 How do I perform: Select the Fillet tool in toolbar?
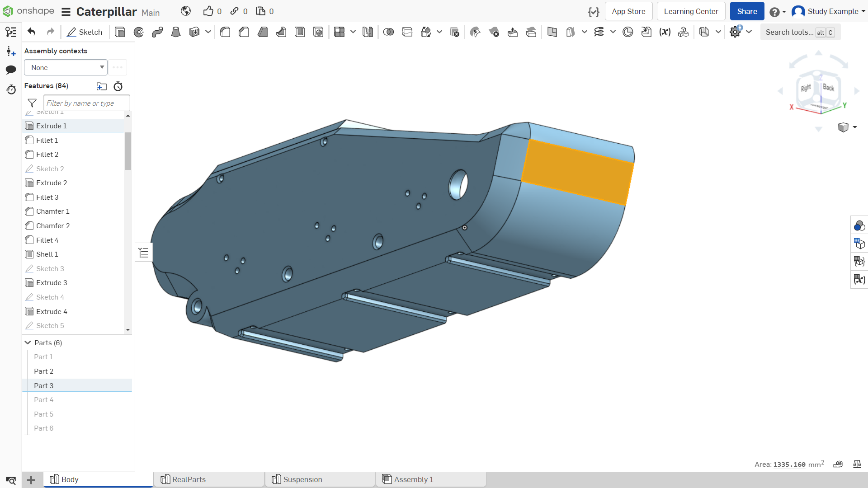[x=225, y=32]
